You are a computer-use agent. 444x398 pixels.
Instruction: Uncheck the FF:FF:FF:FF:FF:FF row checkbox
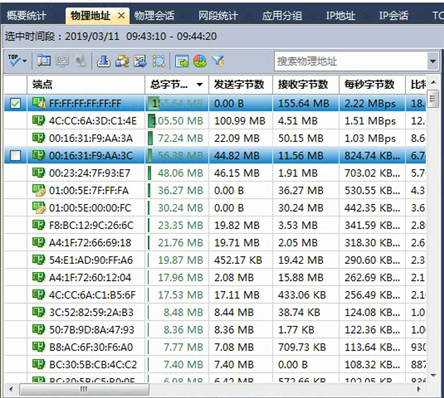(x=15, y=104)
